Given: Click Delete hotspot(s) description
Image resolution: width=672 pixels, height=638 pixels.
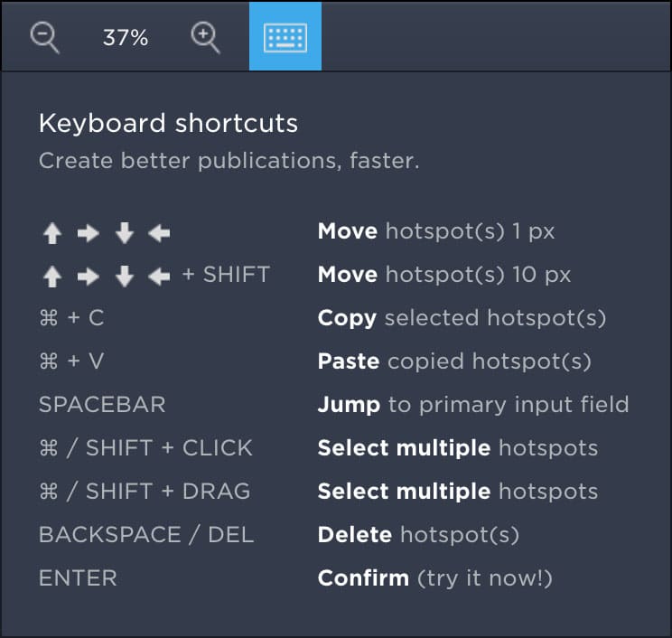Looking at the screenshot, I should 418,534.
